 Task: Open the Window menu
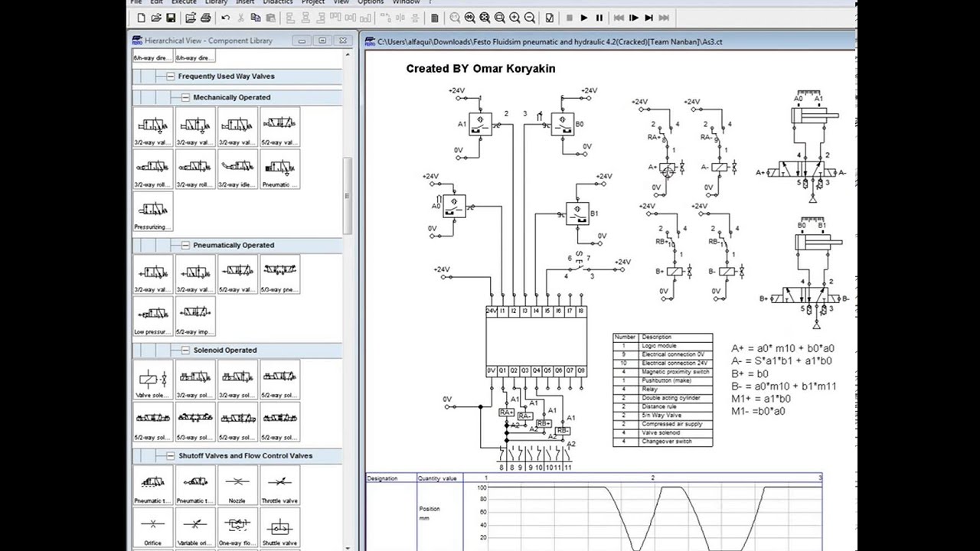[407, 2]
